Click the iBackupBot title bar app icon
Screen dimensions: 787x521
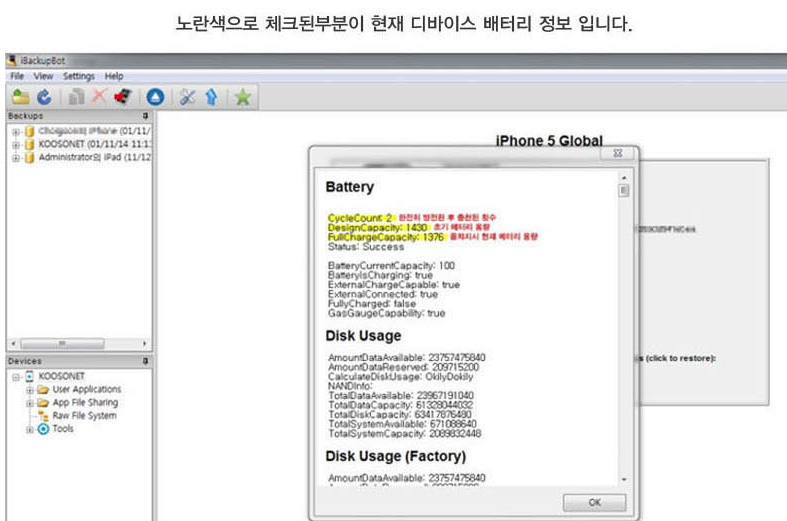click(x=12, y=61)
